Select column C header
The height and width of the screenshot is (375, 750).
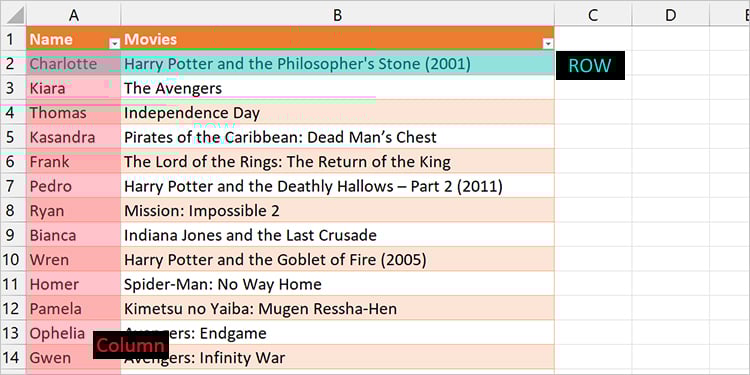[x=593, y=15]
